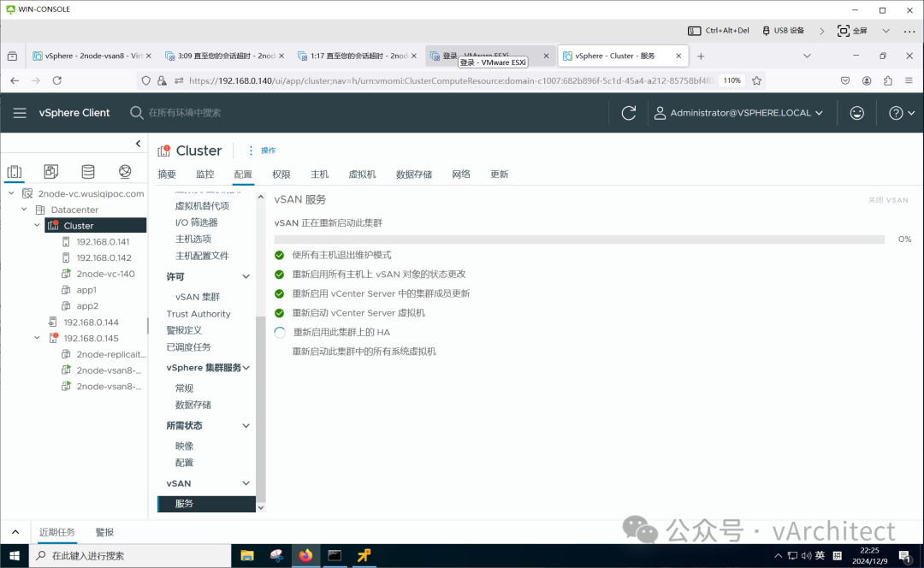Open 警报定义 settings
Screen dimensions: 924x568
tap(184, 330)
